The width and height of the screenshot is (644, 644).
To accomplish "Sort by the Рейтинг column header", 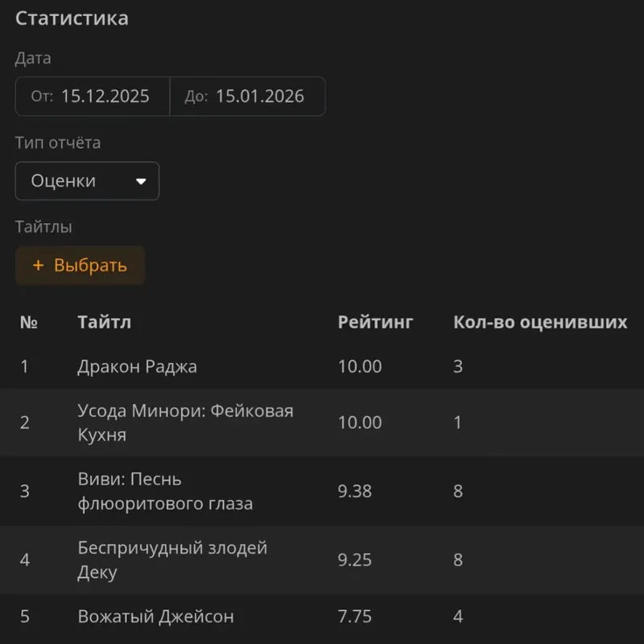I will [375, 323].
